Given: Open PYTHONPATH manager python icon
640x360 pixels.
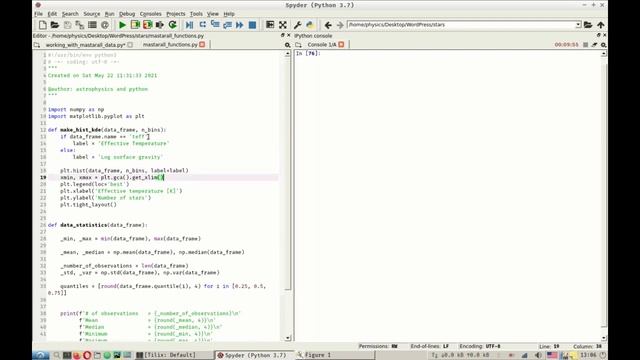Looking at the screenshot, I should point(310,25).
